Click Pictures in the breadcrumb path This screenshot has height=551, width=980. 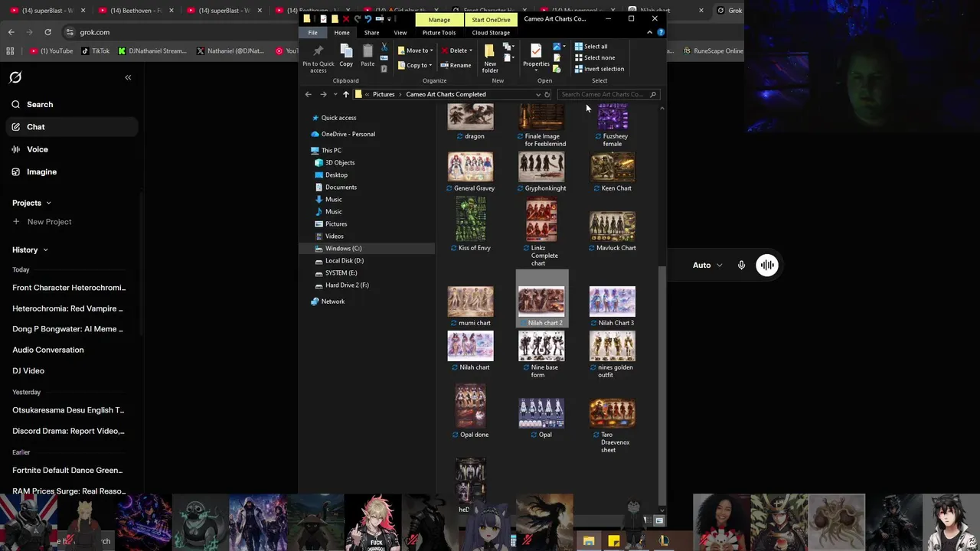[384, 94]
